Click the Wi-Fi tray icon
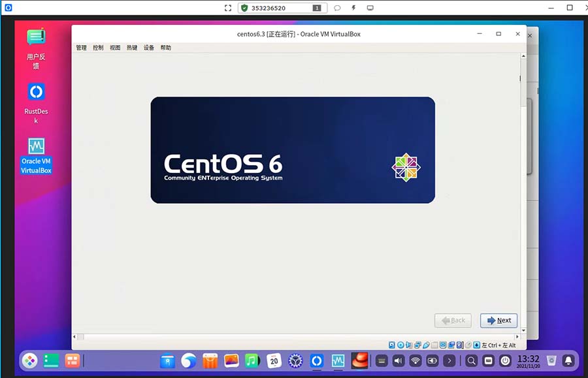 click(415, 361)
